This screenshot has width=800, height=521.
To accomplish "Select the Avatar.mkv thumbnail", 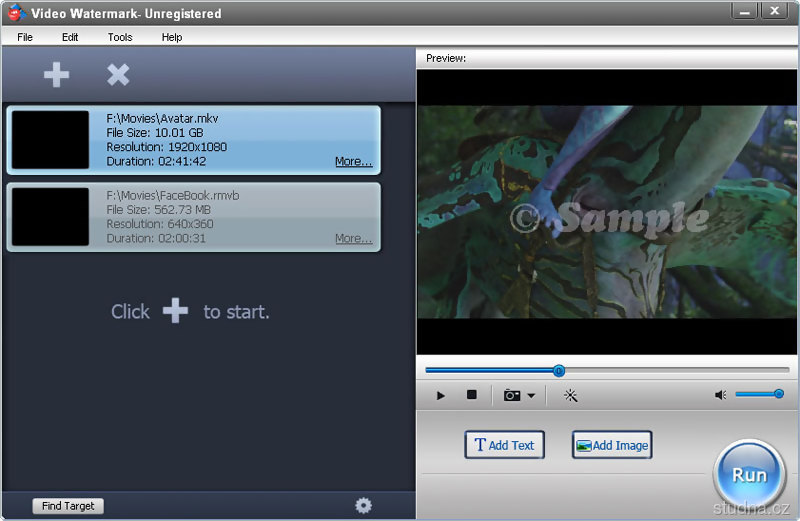I will [51, 140].
